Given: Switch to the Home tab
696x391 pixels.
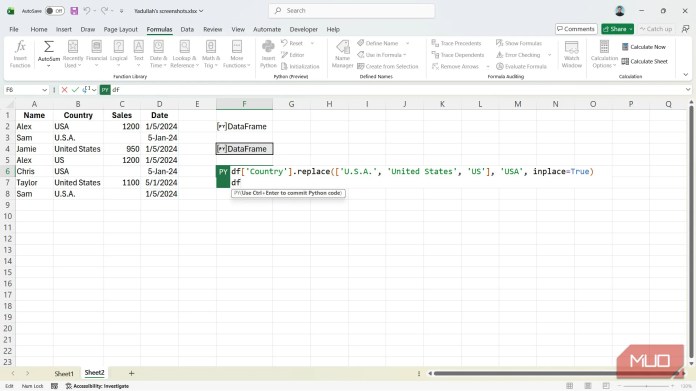Looking at the screenshot, I should 39,29.
